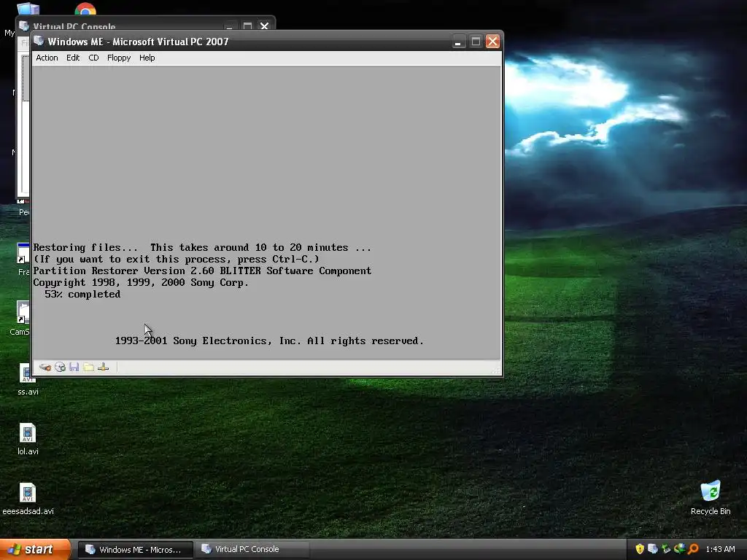Click the Internet Download Manager globe tray icon
The width and height of the screenshot is (747, 560).
click(x=680, y=549)
